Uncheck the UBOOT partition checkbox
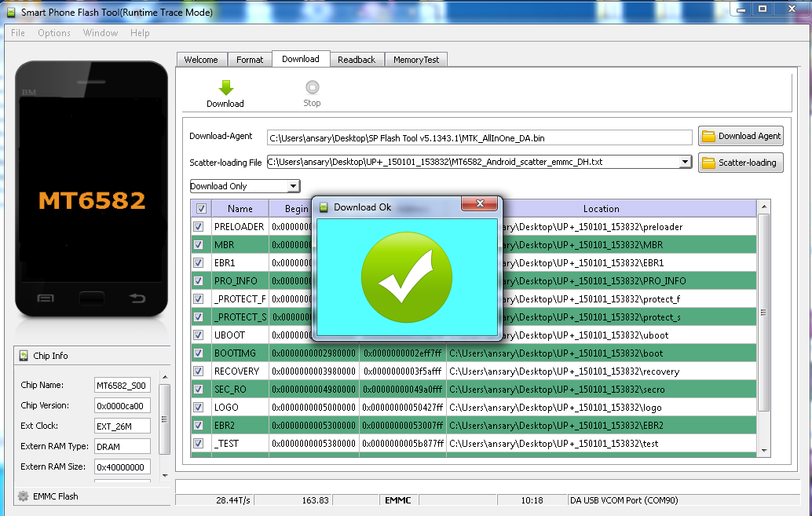The image size is (812, 516). (x=199, y=335)
